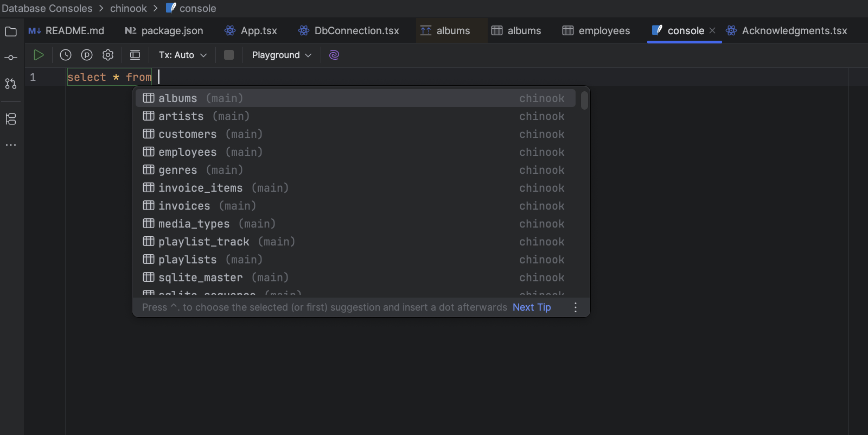Click the 'select' keyword in editor
The width and height of the screenshot is (868, 435).
87,77
